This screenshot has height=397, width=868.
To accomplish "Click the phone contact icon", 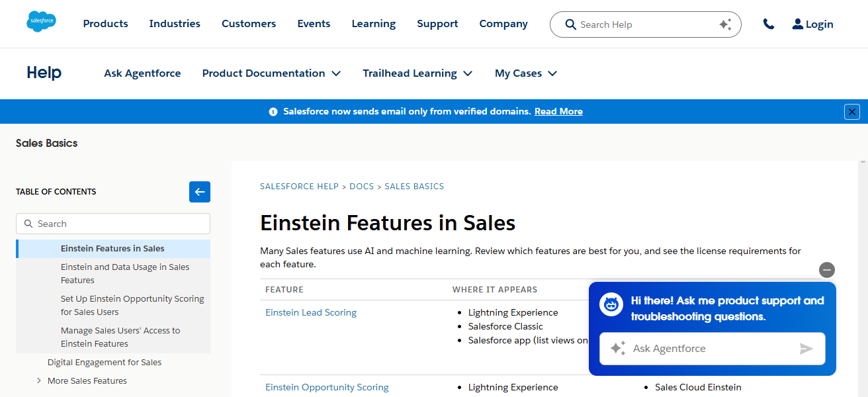I will click(768, 23).
